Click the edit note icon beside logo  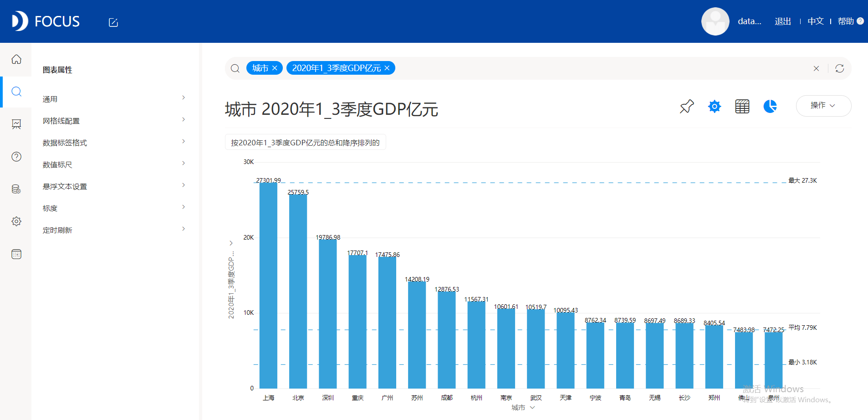(113, 22)
